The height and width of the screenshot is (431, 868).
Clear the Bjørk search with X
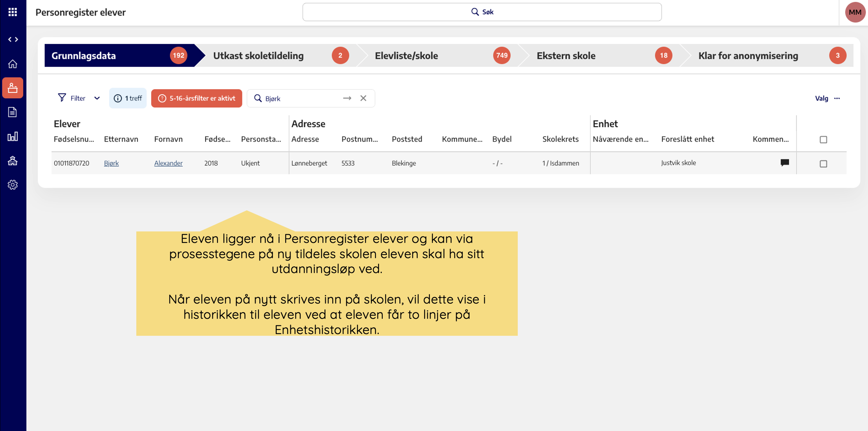(363, 98)
